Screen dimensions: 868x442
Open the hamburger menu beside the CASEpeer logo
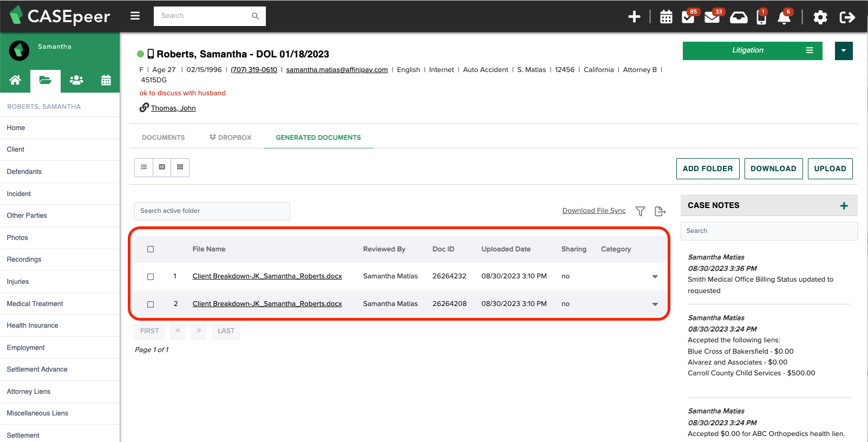(135, 16)
